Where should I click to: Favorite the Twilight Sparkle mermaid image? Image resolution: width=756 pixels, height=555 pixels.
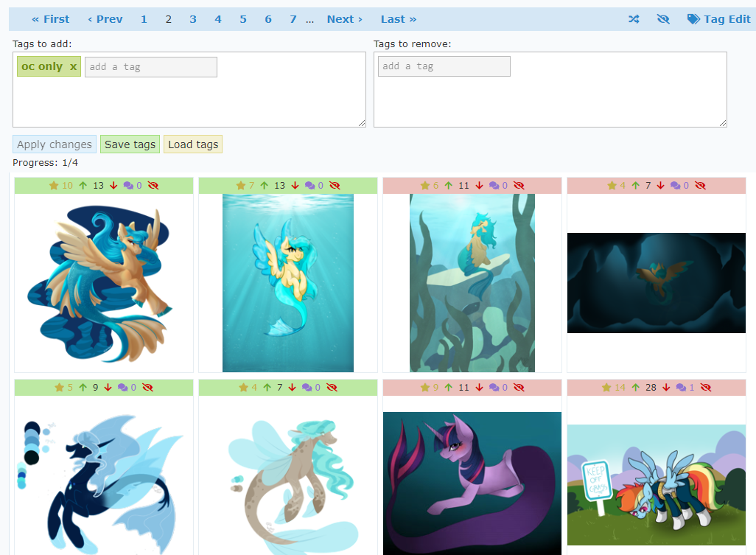425,388
